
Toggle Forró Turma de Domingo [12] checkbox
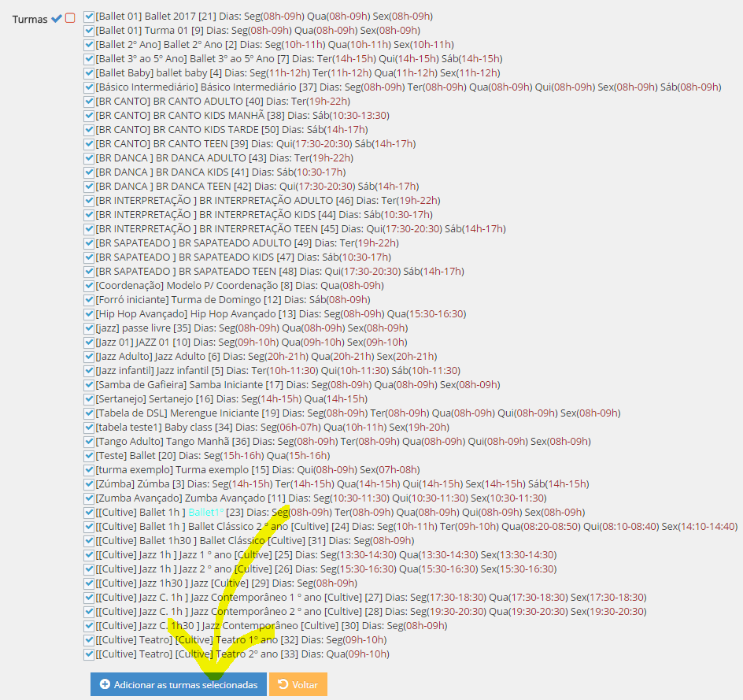[89, 301]
